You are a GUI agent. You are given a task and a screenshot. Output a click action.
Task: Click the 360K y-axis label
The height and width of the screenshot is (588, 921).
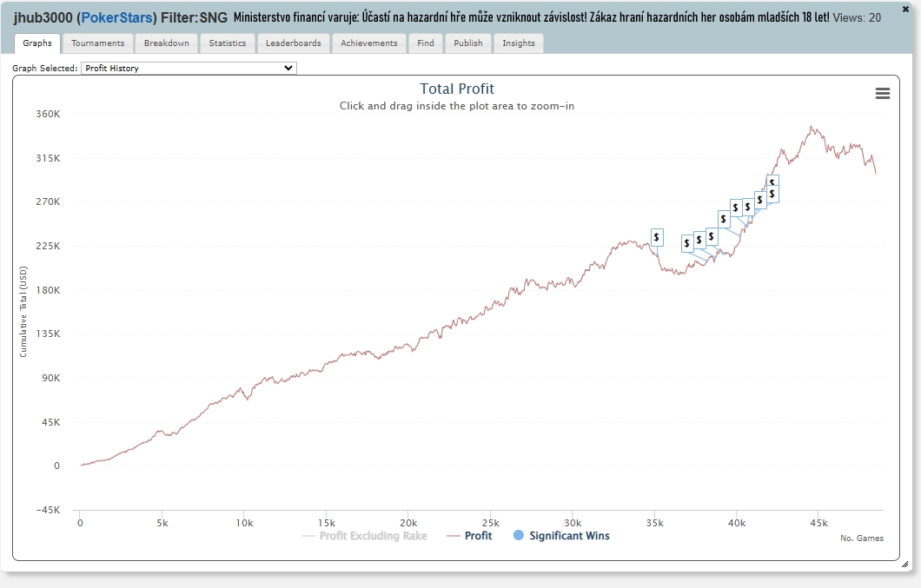(48, 114)
